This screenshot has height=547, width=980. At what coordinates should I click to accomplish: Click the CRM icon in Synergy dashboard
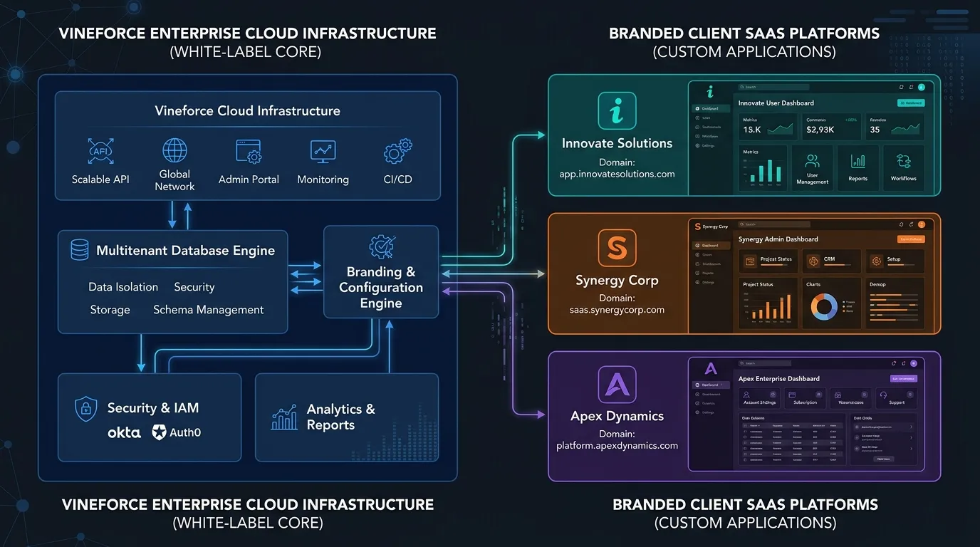click(x=813, y=261)
